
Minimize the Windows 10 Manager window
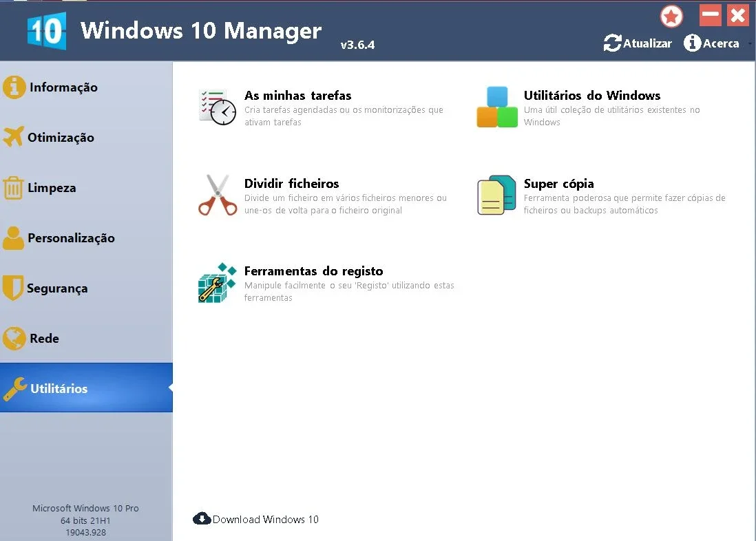710,15
